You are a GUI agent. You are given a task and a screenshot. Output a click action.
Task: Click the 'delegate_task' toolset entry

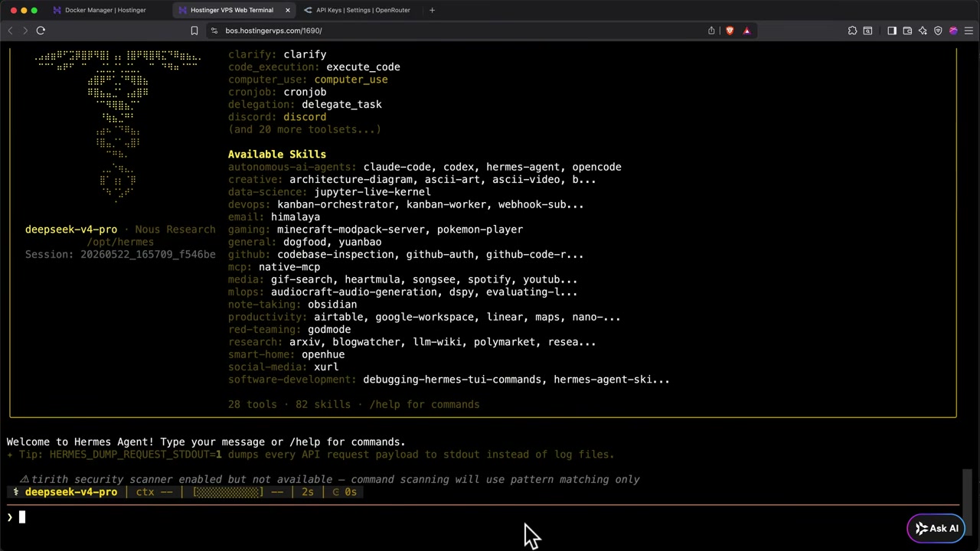[341, 104]
